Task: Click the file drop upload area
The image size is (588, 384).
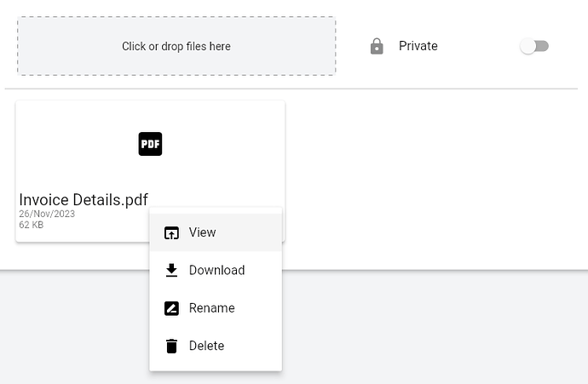Action: point(176,46)
